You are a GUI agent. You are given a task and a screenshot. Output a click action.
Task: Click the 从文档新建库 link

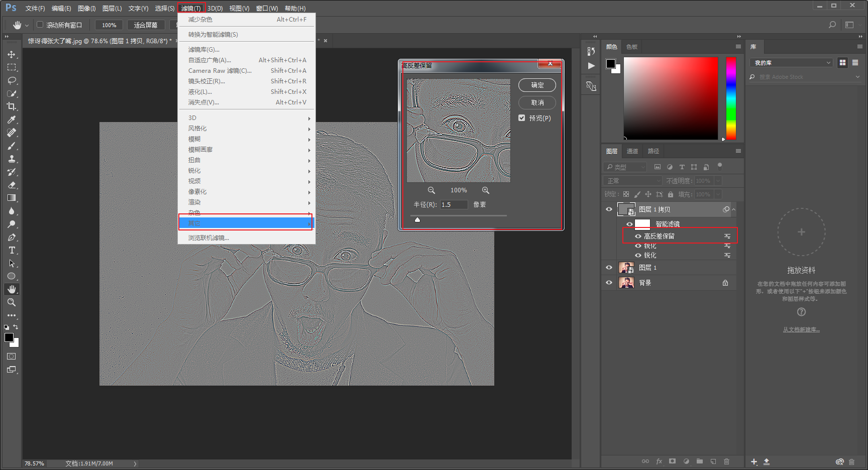801,330
